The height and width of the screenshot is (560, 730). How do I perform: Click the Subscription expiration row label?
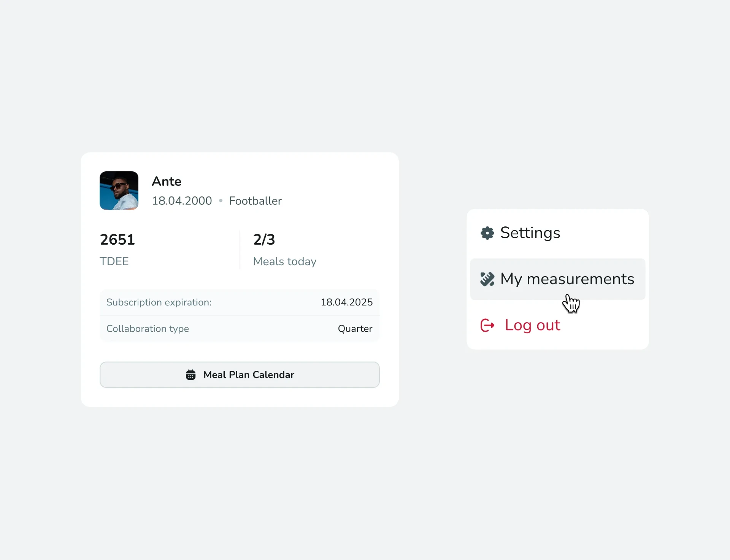[x=159, y=302]
